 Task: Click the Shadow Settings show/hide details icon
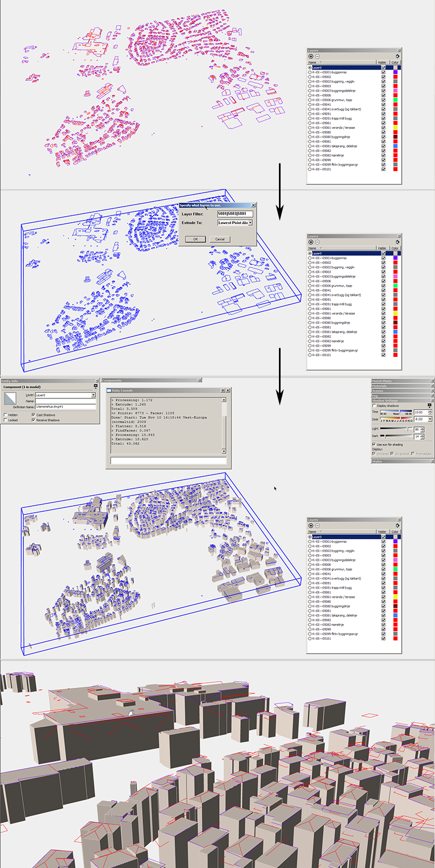(x=430, y=406)
